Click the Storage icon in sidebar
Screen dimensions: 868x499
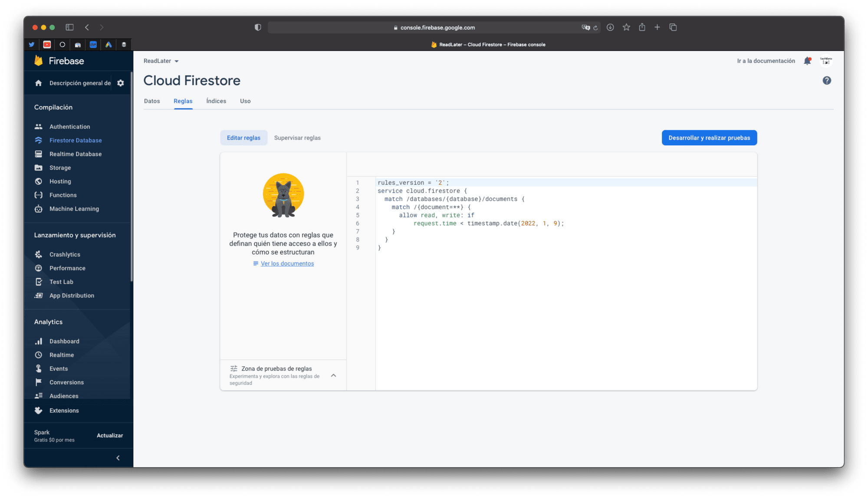point(39,167)
